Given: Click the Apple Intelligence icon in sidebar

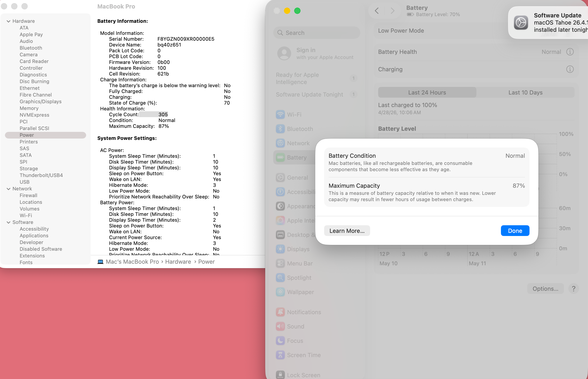Looking at the screenshot, I should pyautogui.click(x=280, y=220).
